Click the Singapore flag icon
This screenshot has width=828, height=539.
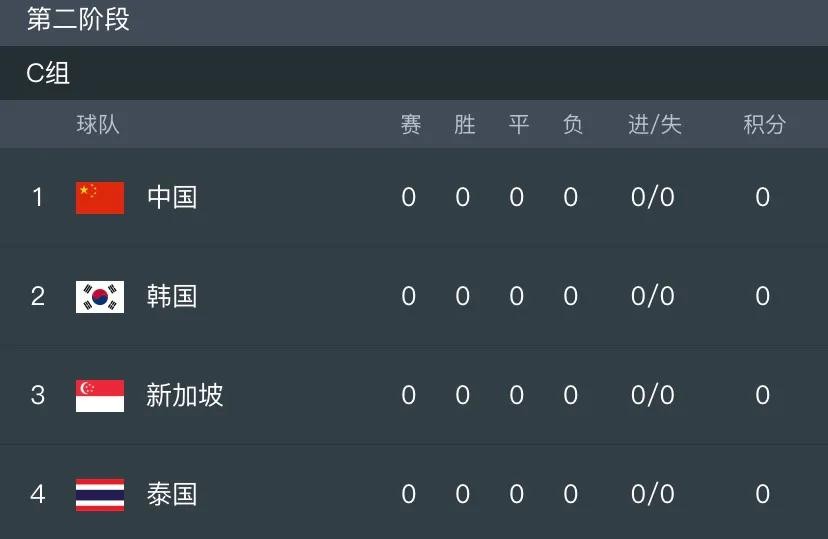pyautogui.click(x=100, y=396)
